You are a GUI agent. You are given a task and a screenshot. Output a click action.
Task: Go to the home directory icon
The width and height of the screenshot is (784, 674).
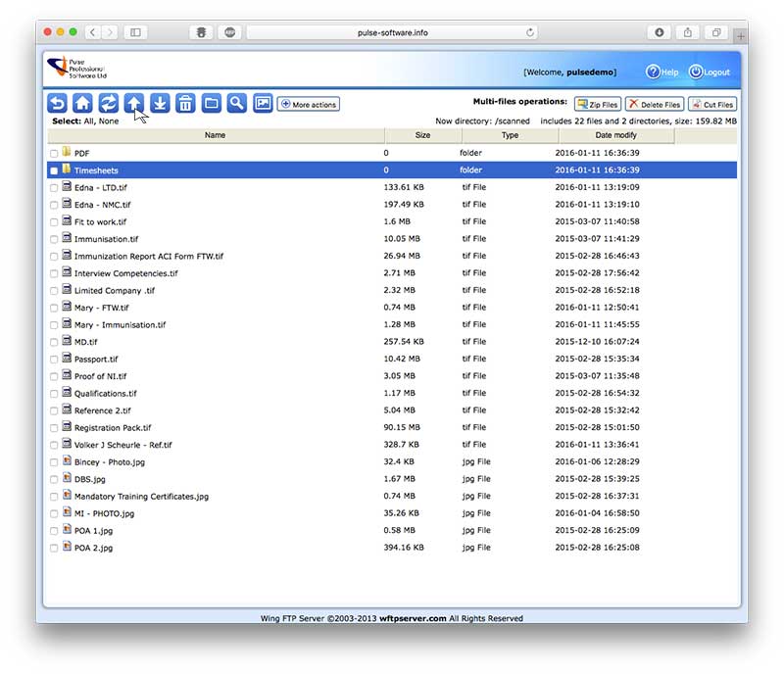82,104
